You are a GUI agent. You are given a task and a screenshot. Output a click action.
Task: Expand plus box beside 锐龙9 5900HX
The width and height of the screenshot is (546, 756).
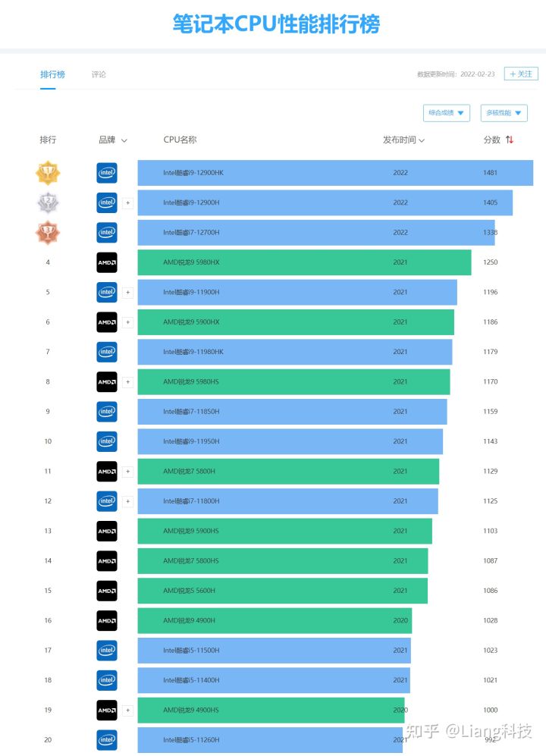click(127, 322)
